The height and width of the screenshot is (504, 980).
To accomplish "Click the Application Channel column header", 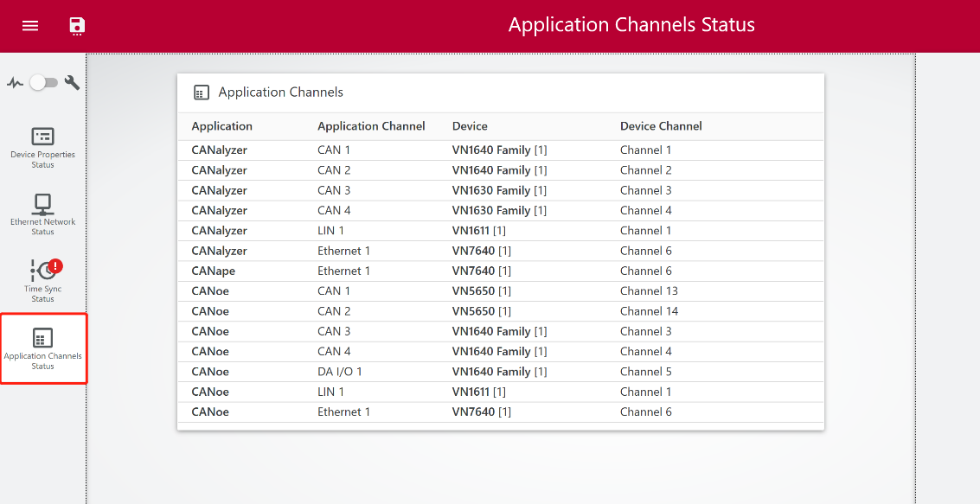I will point(371,126).
